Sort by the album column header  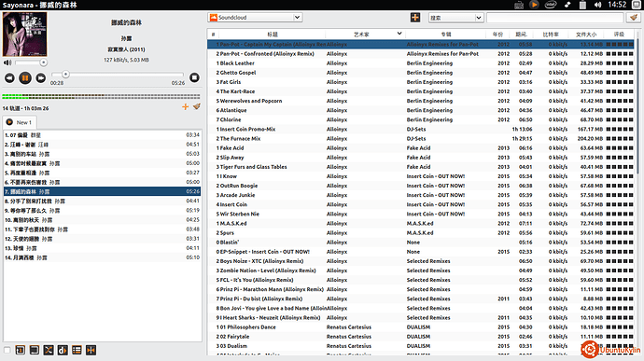(x=446, y=35)
